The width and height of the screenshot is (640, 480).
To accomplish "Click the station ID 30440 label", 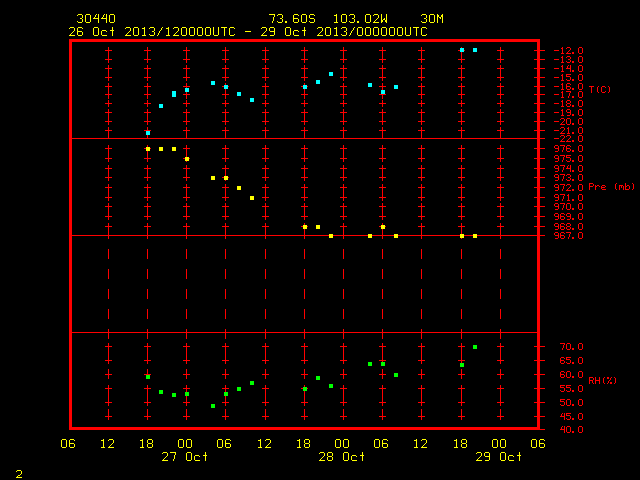I will (x=96, y=19).
